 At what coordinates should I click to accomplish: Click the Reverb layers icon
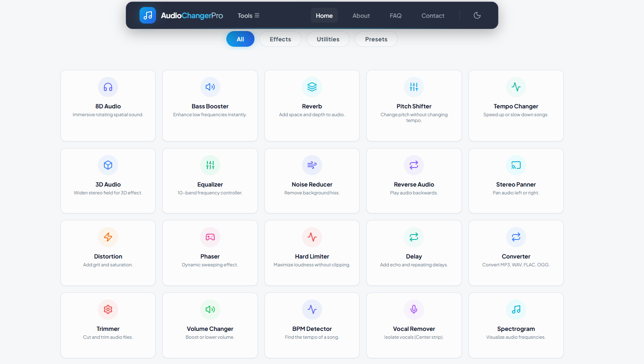click(x=312, y=87)
